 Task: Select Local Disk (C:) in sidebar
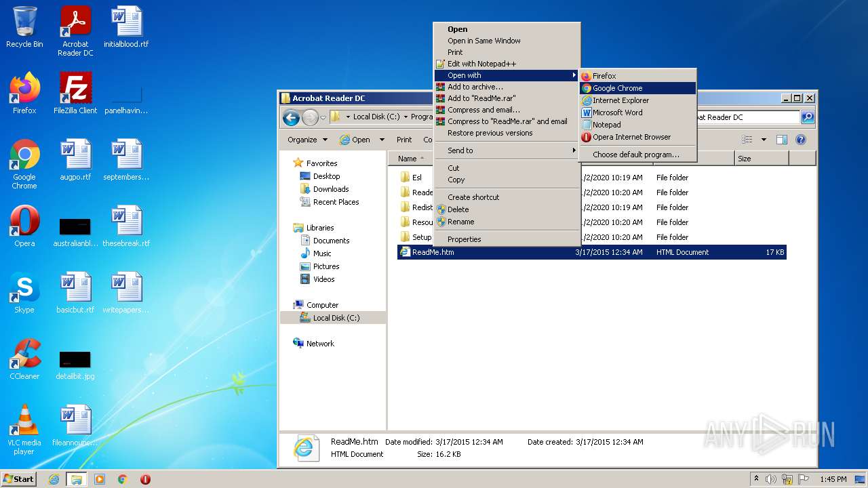[336, 318]
